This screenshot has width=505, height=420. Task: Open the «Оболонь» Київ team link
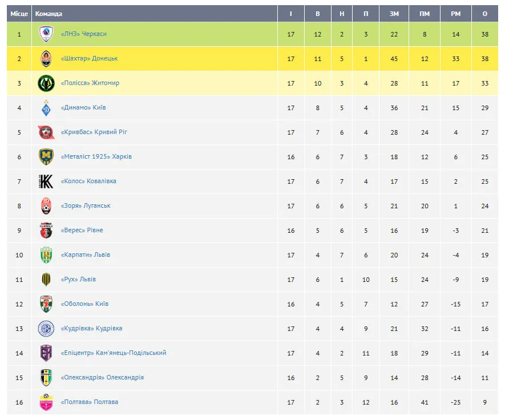tap(84, 304)
